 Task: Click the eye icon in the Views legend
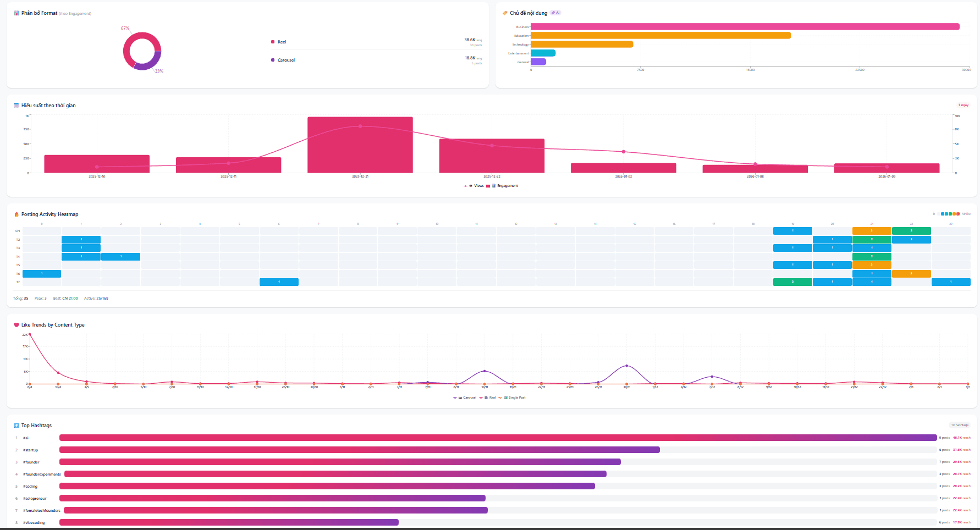pos(471,186)
